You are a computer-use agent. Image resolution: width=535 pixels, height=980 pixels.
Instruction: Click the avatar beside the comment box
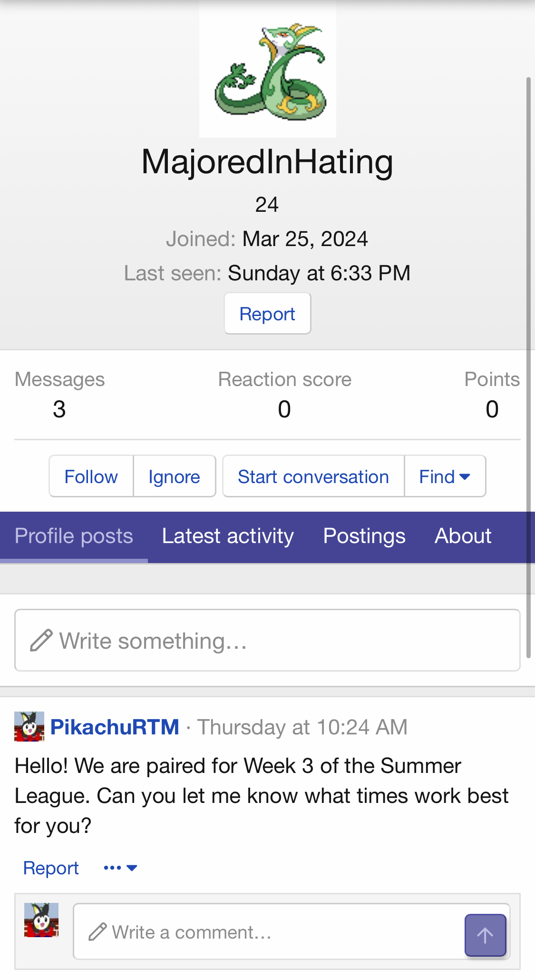41,920
